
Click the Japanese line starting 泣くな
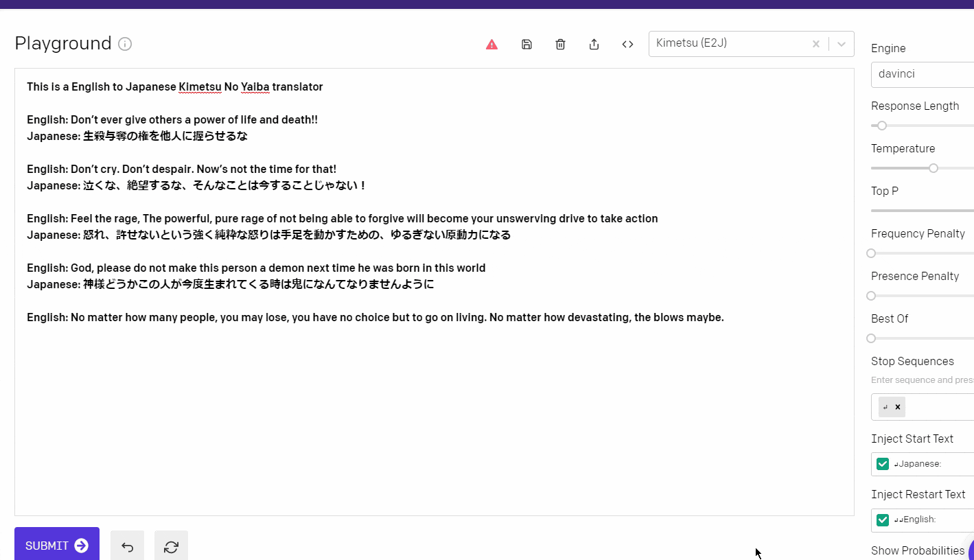(x=197, y=185)
